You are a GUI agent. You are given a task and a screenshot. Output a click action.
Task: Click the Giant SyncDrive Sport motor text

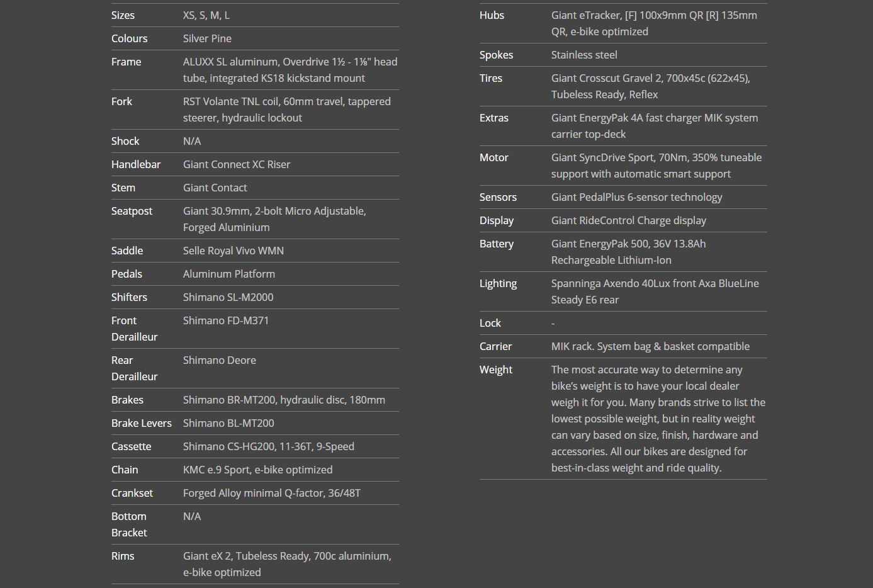coord(656,166)
